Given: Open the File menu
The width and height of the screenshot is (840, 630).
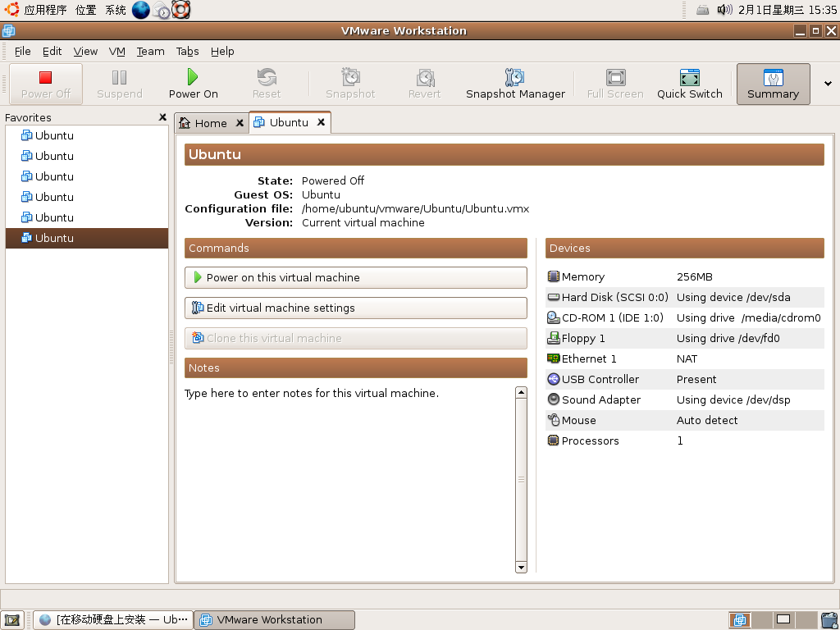Looking at the screenshot, I should click(22, 52).
